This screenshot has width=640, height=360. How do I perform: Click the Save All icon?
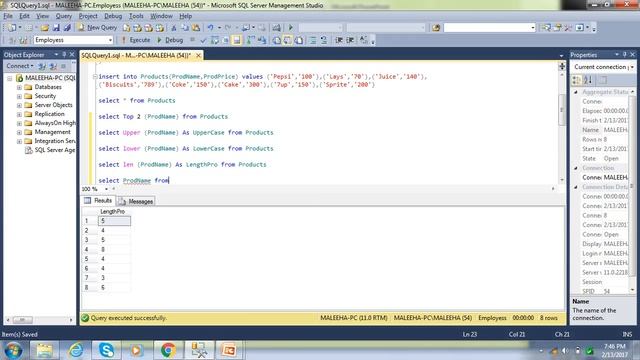(67, 27)
